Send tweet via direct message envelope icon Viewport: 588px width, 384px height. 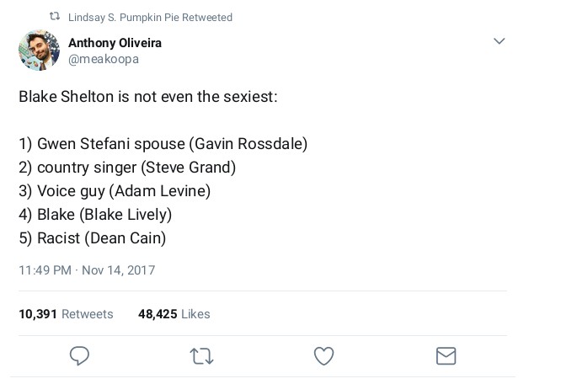(x=446, y=356)
